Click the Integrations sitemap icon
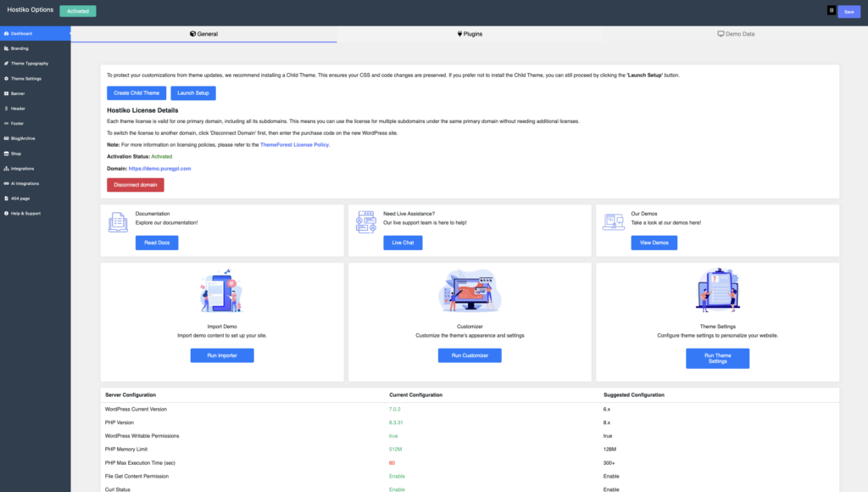Viewport: 868px width, 492px height. 6,169
